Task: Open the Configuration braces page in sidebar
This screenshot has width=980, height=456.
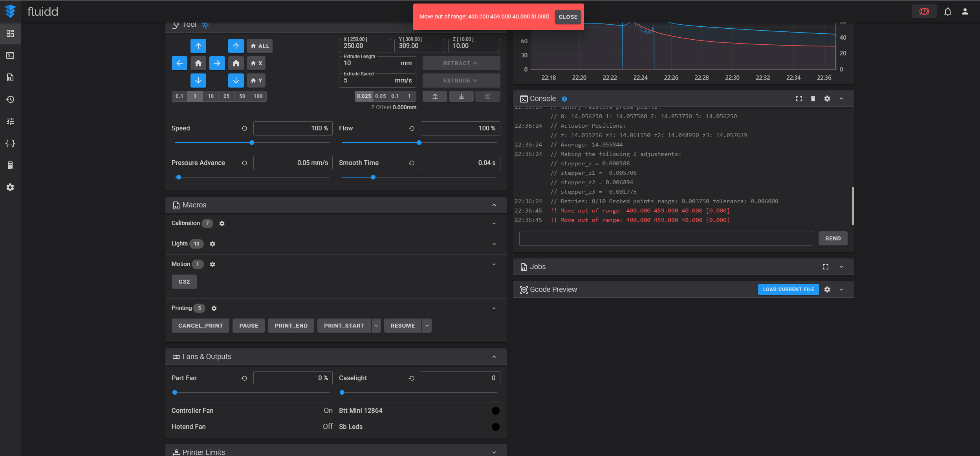Action: (10, 143)
